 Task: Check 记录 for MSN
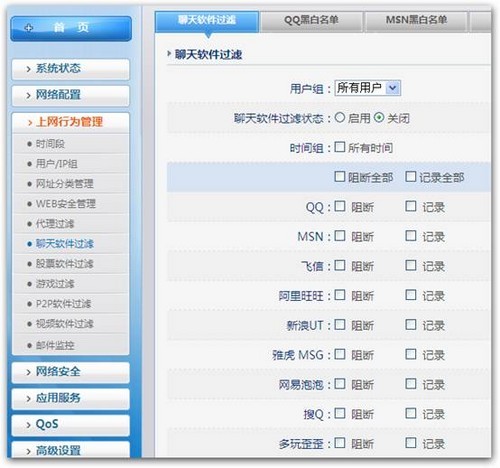[411, 236]
